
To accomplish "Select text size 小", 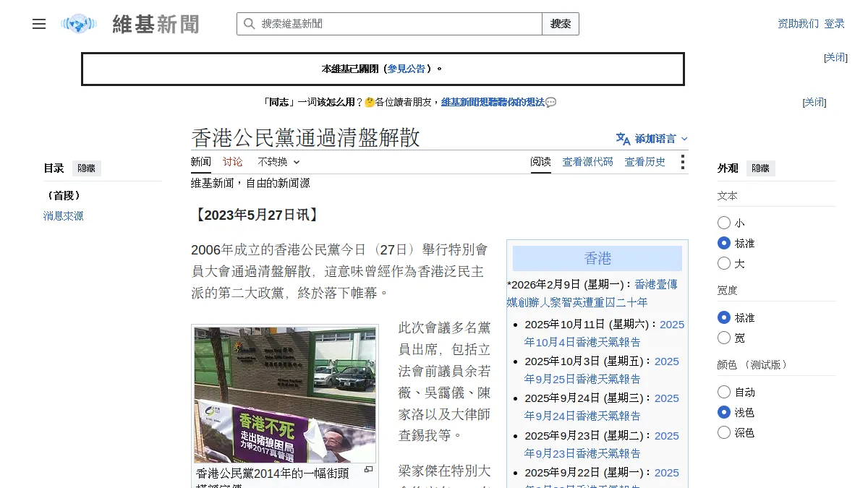I will coord(724,223).
